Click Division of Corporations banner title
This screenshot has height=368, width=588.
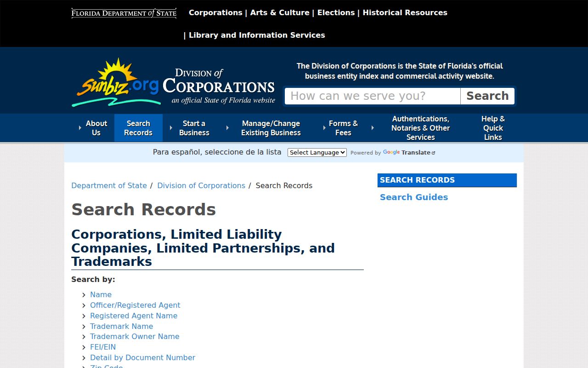coord(219,86)
